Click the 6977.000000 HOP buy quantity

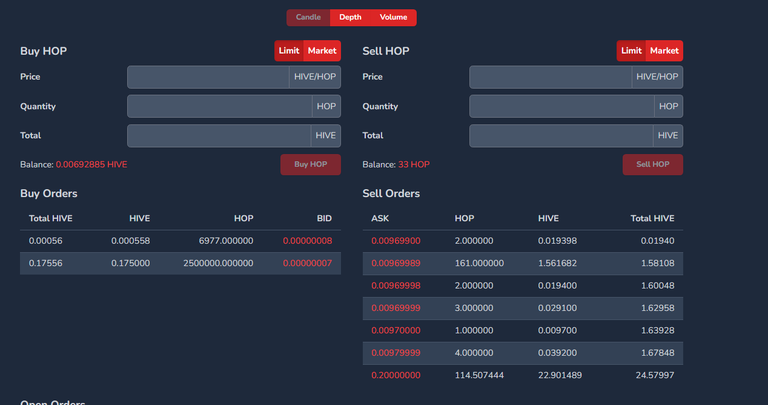click(226, 241)
